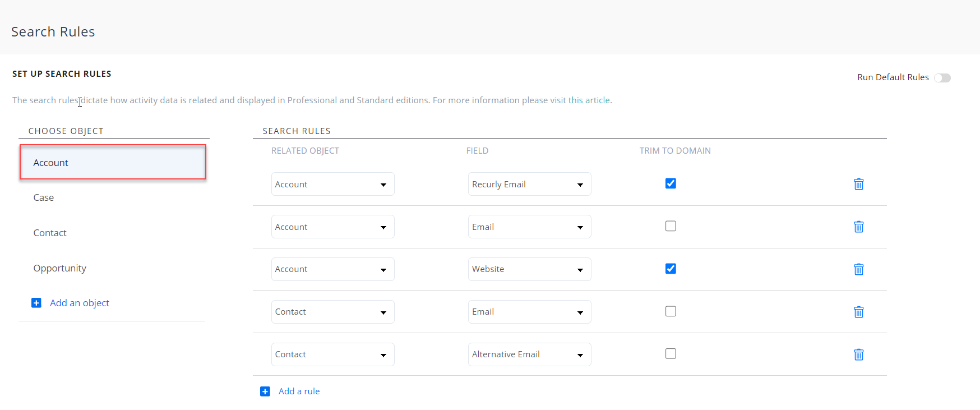The image size is (980, 410).
Task: Choose Contact in the Choose Object list
Action: (x=50, y=233)
